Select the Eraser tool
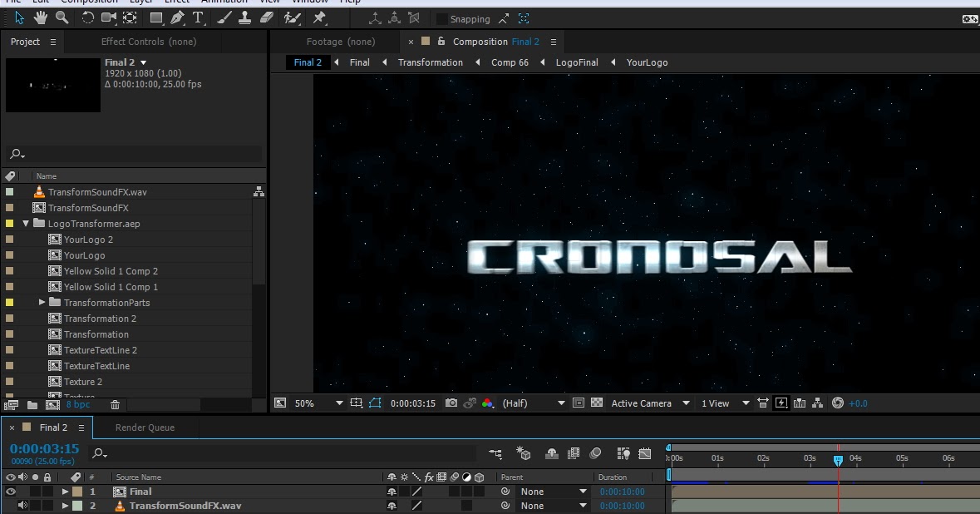Screen dimensions: 980x514 coord(266,18)
